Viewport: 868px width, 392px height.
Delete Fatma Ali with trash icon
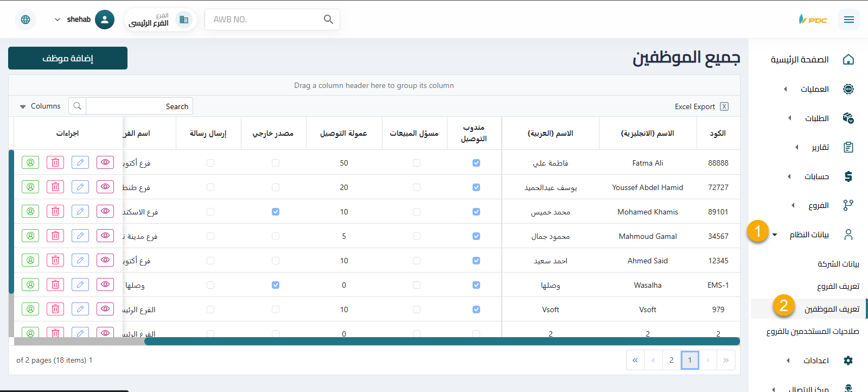pos(55,162)
